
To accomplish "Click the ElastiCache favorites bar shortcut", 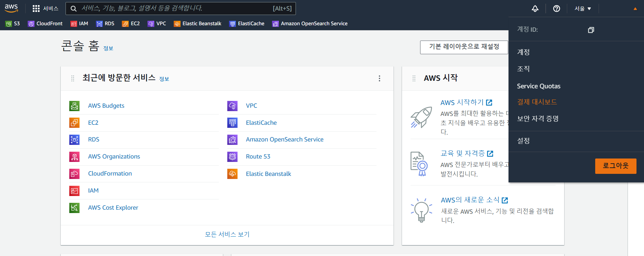I will [x=247, y=24].
